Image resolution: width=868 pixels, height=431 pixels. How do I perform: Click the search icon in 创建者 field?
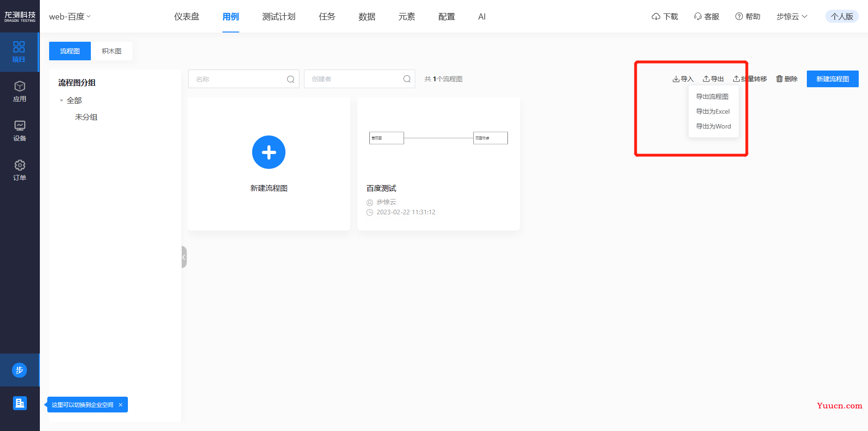[407, 79]
